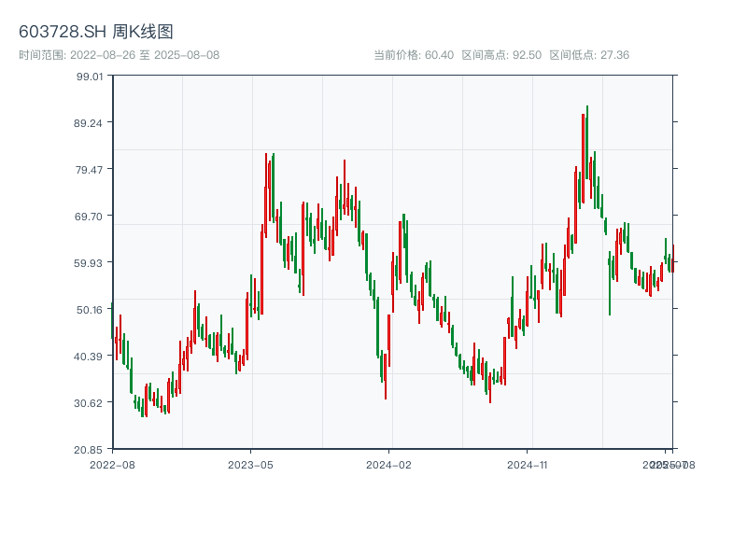Click the y-axis value 59.93
This screenshot has height=560, width=747.
point(88,263)
